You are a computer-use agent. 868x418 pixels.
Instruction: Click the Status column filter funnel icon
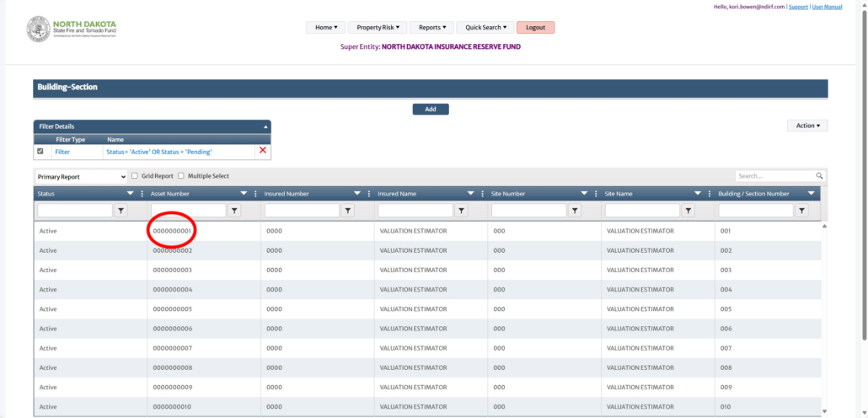click(x=121, y=211)
